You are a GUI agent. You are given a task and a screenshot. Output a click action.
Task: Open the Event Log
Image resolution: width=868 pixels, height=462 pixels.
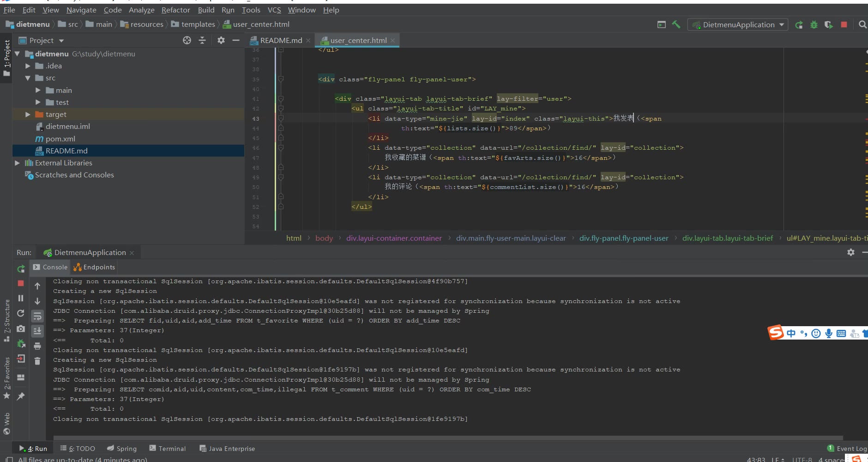tap(847, 448)
